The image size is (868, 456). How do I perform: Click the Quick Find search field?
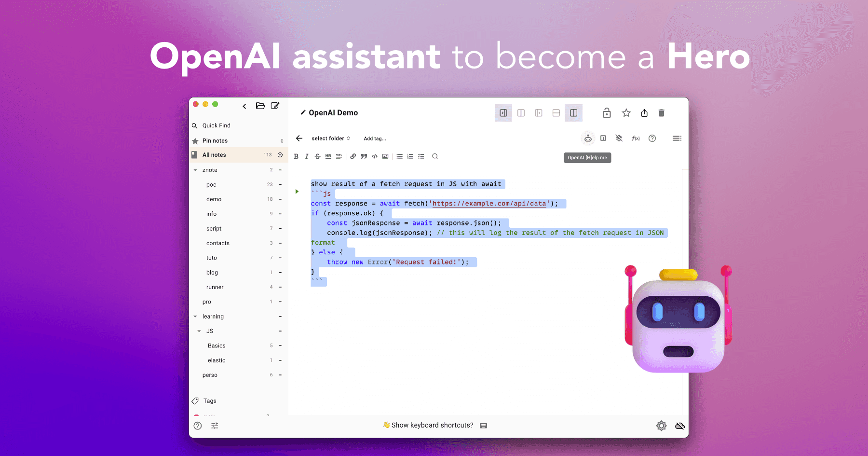pyautogui.click(x=216, y=125)
